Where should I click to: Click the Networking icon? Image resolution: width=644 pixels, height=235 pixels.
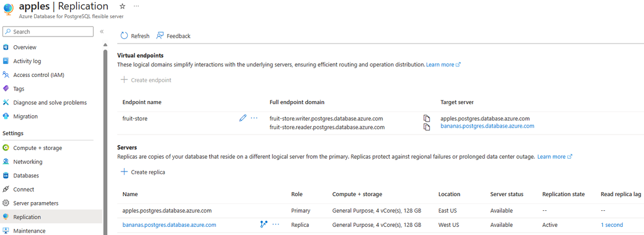click(x=6, y=162)
